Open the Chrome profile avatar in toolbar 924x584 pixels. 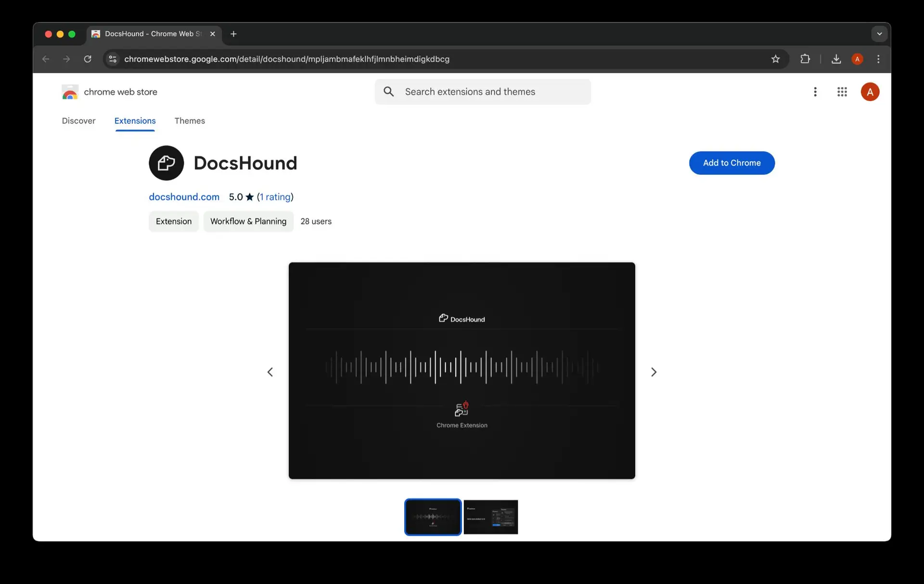pyautogui.click(x=857, y=59)
